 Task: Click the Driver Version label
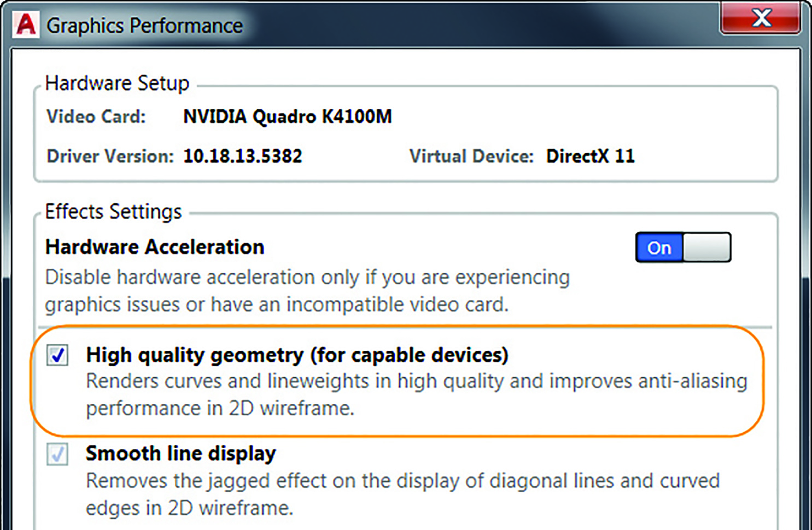(x=110, y=156)
